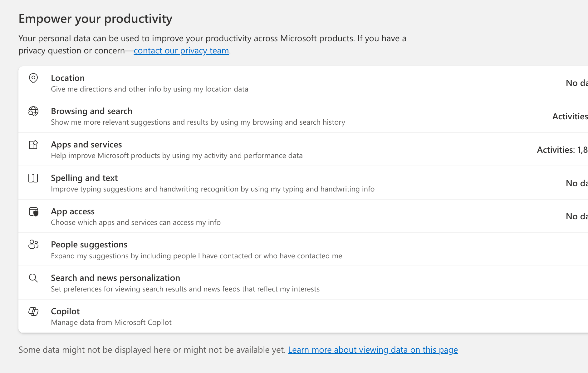Open the Location settings title
This screenshot has width=588, height=373.
click(x=68, y=78)
